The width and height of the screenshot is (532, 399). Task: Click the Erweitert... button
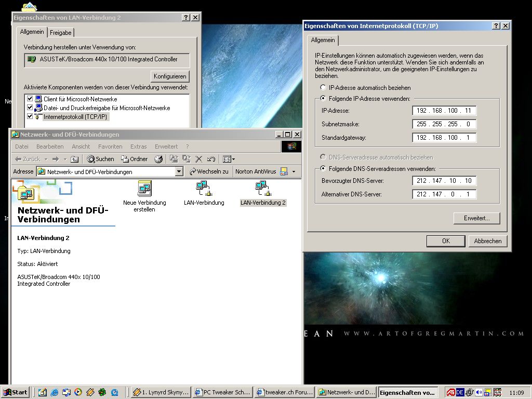[476, 218]
